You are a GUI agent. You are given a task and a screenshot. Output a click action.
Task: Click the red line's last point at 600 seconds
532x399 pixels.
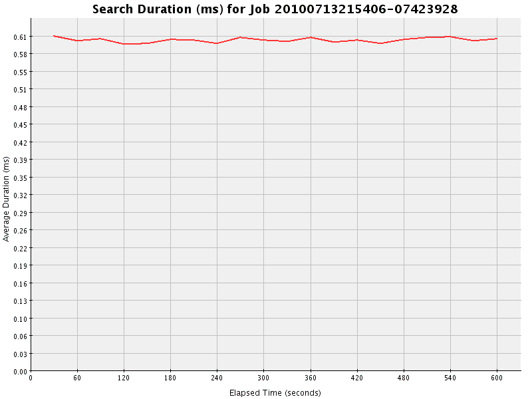point(497,39)
